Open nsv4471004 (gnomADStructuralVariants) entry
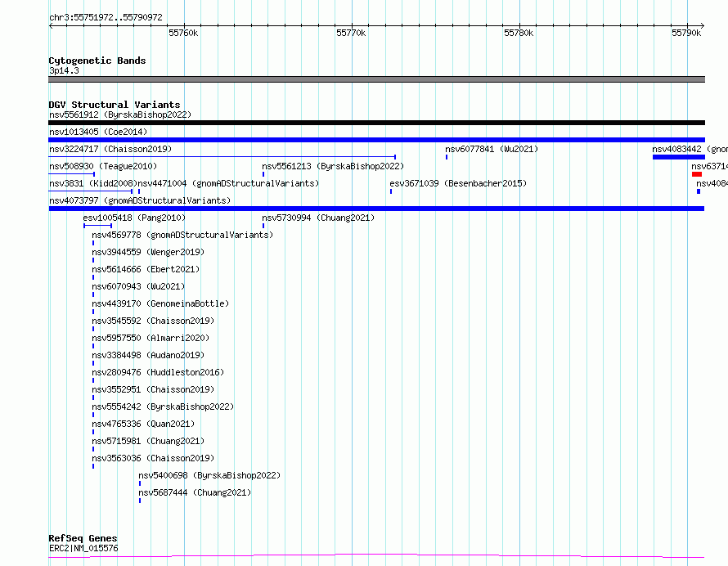 point(228,183)
